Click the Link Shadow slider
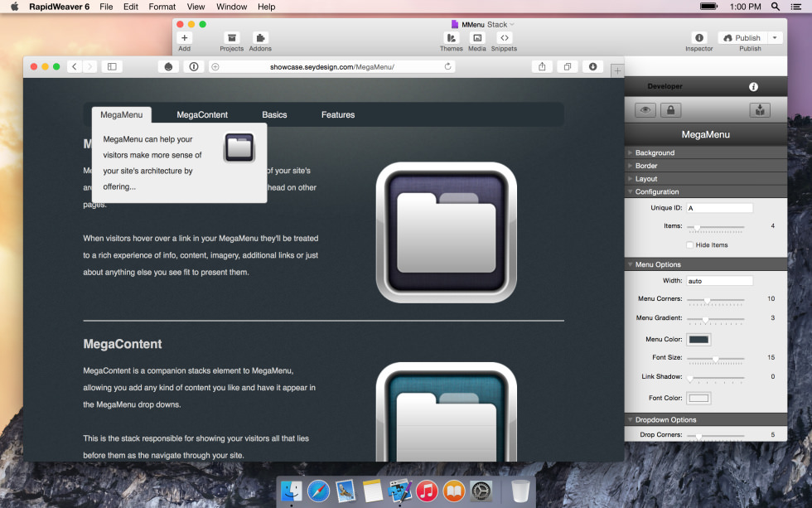 (x=716, y=378)
